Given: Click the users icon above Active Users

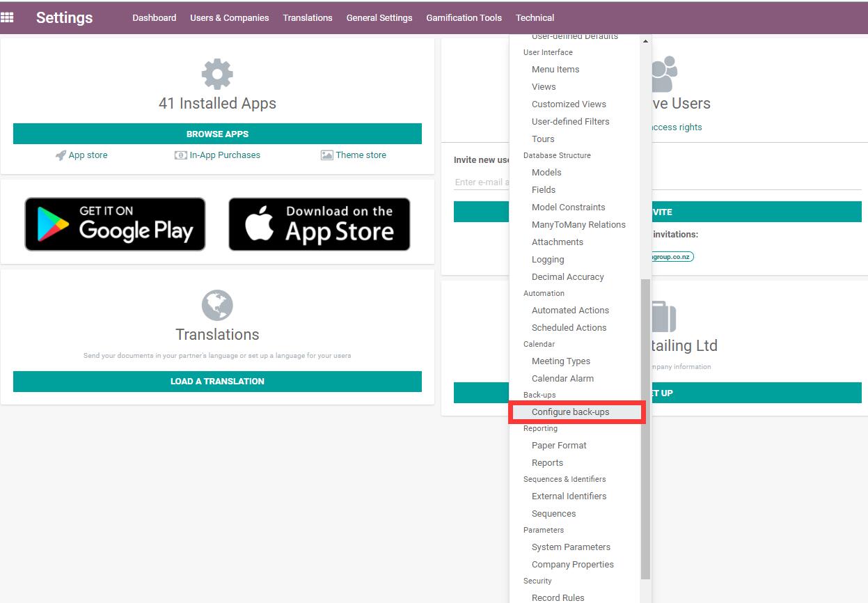Looking at the screenshot, I should [x=665, y=74].
